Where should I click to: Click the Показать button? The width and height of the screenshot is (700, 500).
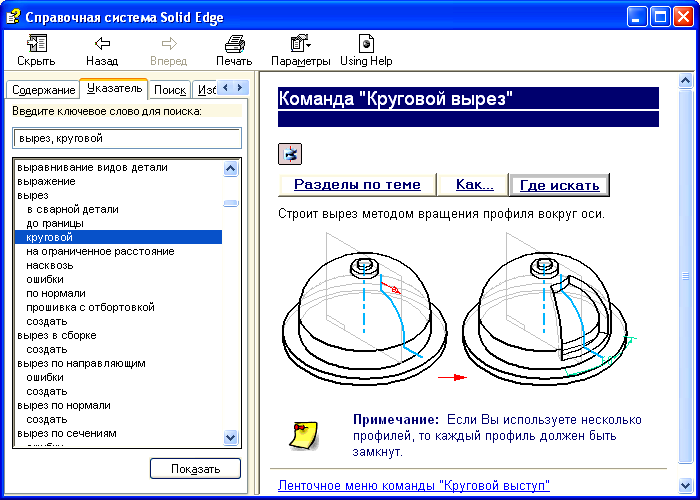click(195, 469)
